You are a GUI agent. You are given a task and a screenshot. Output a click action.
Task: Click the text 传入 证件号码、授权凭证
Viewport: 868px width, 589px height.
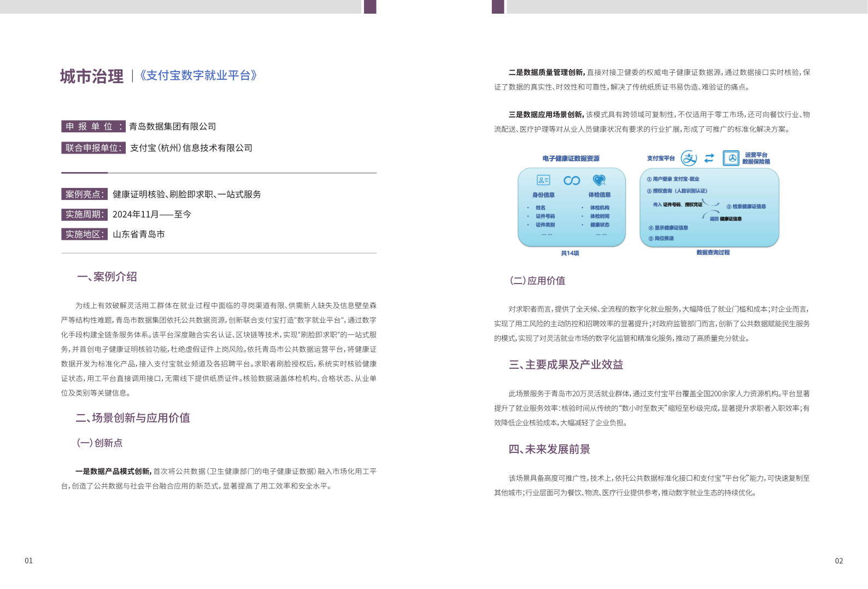coord(677,205)
